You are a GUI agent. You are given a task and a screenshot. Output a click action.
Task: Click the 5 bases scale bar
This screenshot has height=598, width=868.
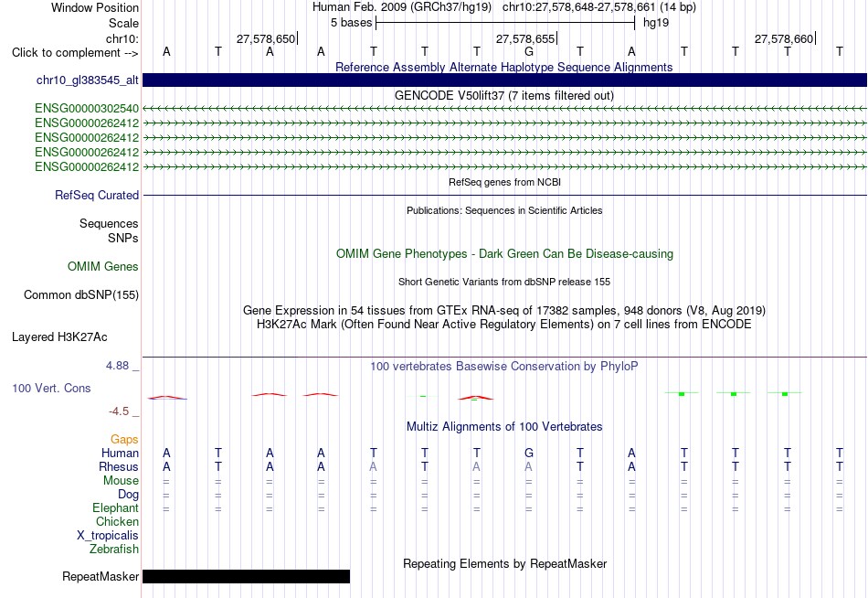pos(505,23)
